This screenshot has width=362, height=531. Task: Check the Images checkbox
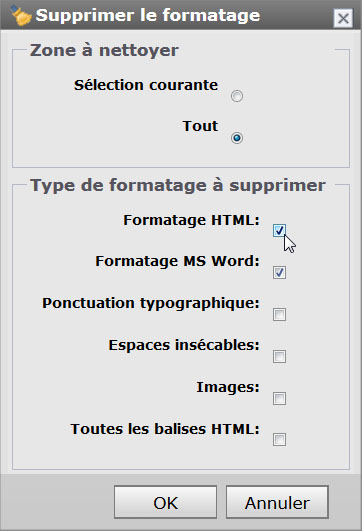(x=279, y=399)
